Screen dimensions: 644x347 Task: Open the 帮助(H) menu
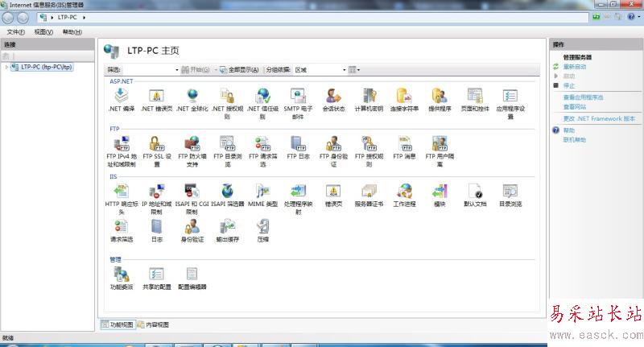click(72, 31)
